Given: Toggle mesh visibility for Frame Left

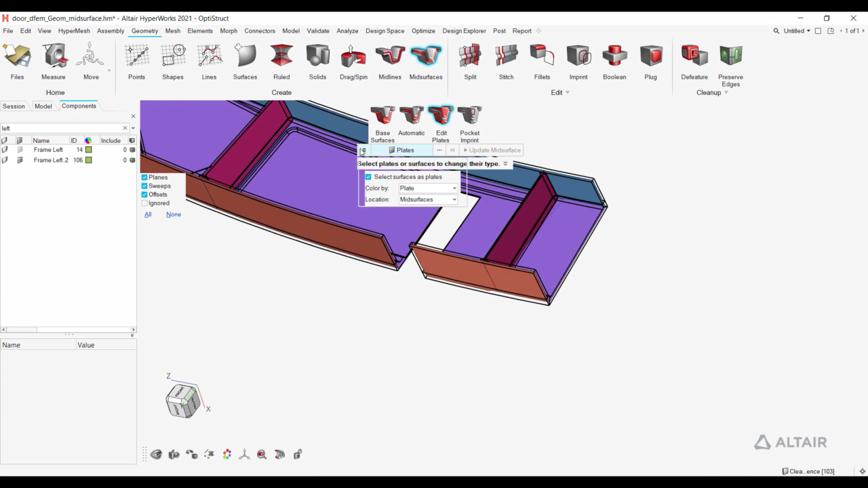Looking at the screenshot, I should point(20,150).
